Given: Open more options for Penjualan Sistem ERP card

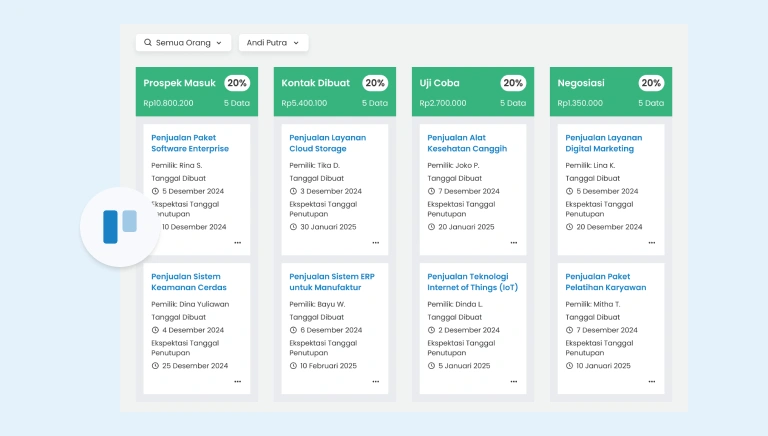Looking at the screenshot, I should (376, 381).
